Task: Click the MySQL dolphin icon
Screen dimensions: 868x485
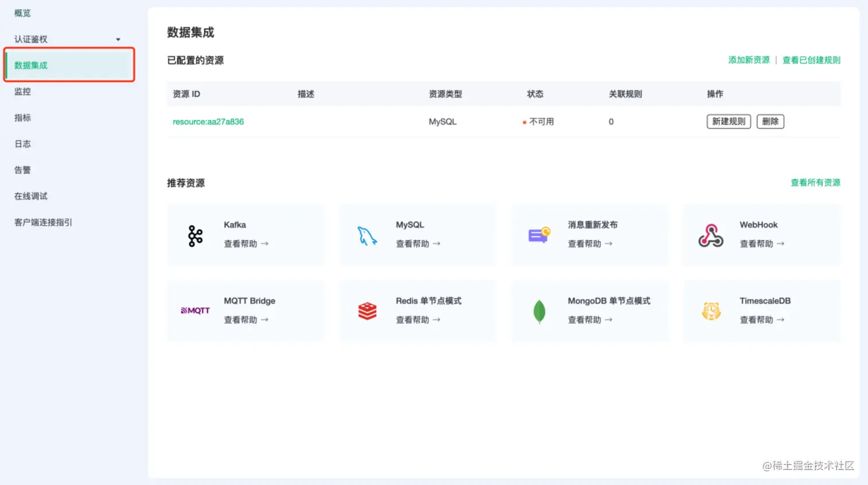Action: tap(366, 234)
